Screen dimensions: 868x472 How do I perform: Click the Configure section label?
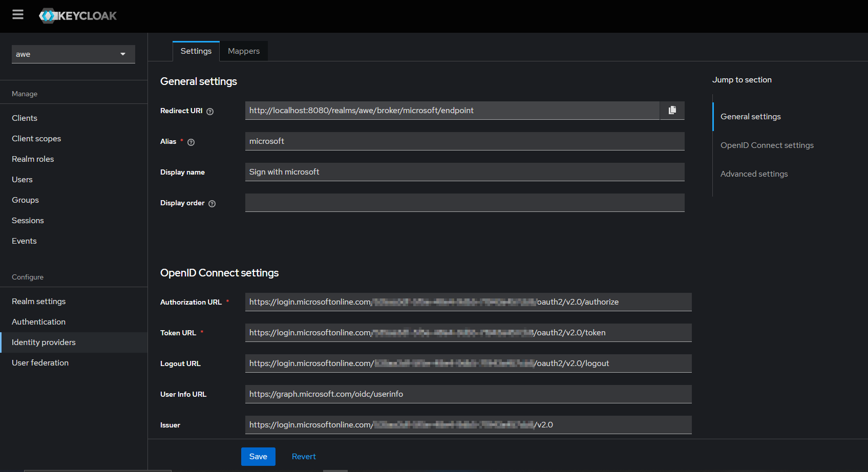click(x=28, y=277)
